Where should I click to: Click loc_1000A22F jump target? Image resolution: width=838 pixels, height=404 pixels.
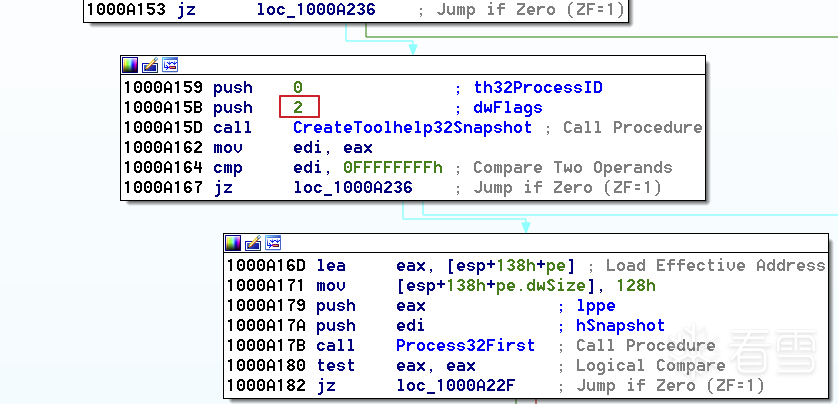click(456, 385)
